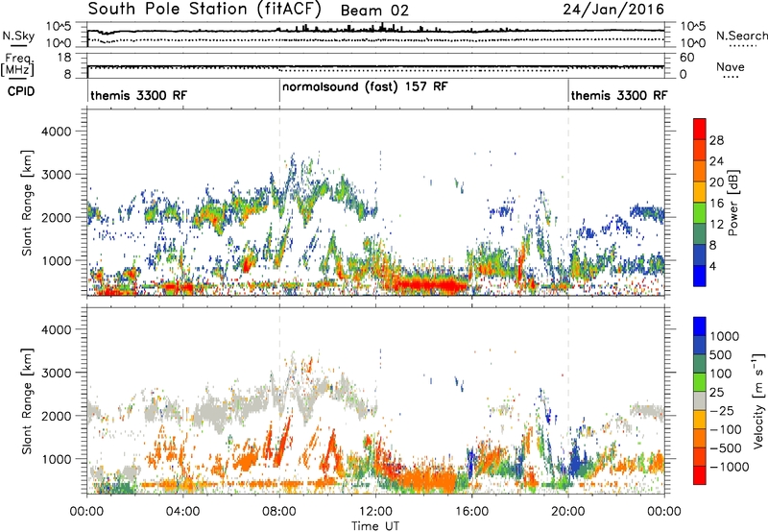
Task: Click the first 'themis 3300 RF' label at 00:00
Action: click(138, 95)
